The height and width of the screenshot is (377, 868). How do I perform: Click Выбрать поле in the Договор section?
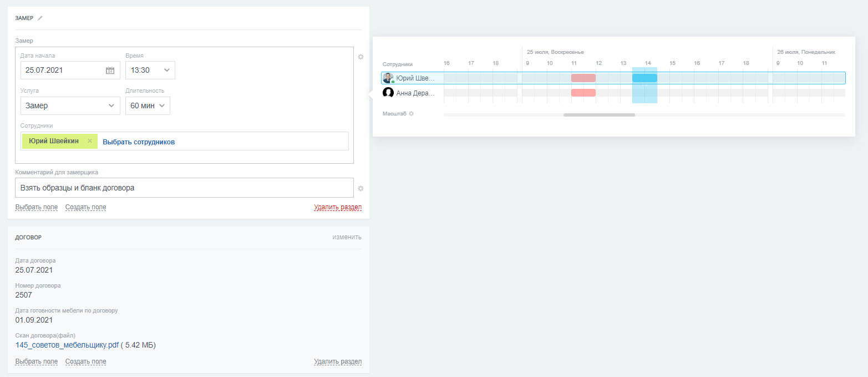(37, 361)
